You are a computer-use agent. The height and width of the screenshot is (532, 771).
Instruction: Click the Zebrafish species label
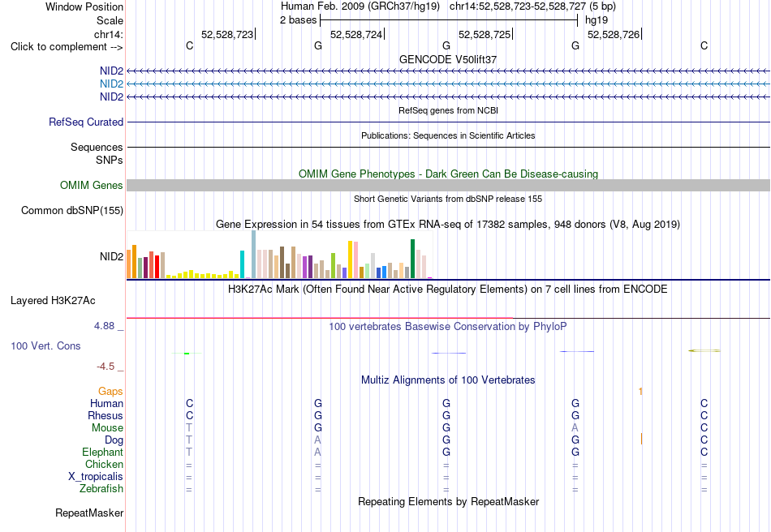pos(101,489)
